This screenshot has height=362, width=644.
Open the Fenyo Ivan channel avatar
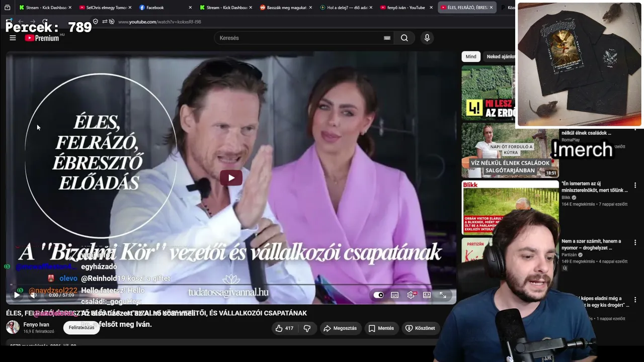click(13, 327)
